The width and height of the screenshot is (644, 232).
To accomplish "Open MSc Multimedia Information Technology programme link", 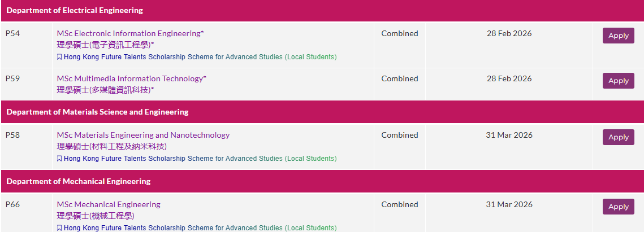I will point(131,78).
